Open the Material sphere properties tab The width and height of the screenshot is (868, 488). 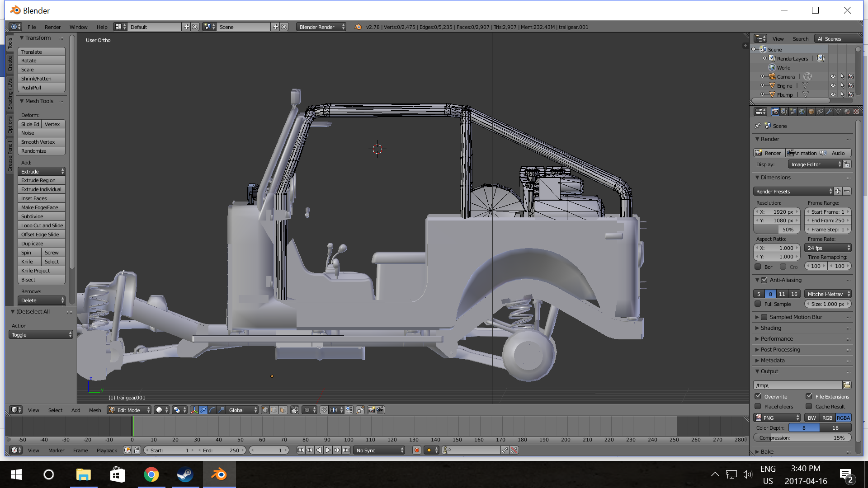coord(847,112)
